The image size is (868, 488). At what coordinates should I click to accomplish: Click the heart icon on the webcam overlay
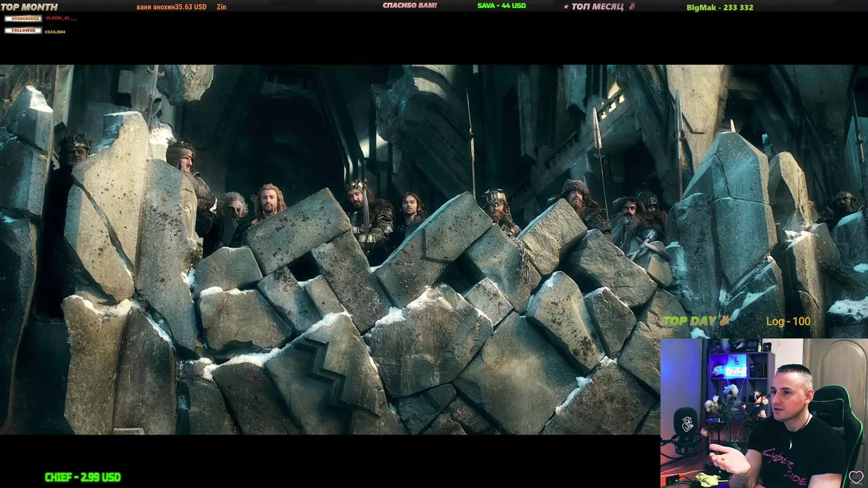click(x=856, y=476)
